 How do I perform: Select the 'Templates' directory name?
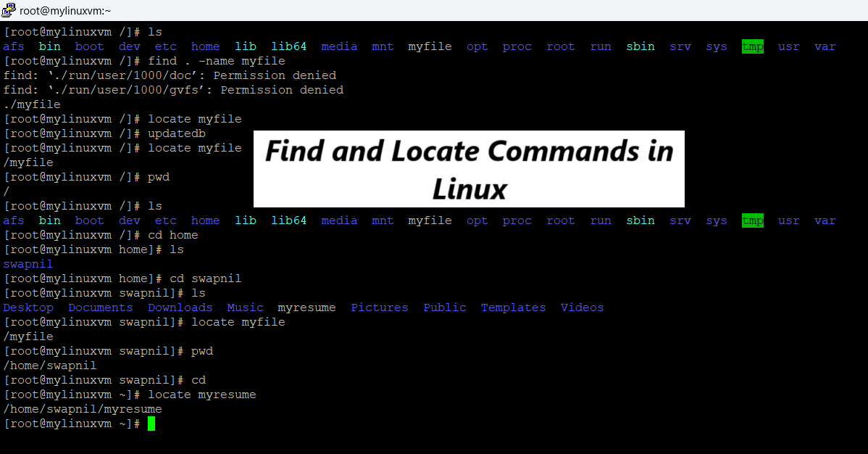pos(513,308)
